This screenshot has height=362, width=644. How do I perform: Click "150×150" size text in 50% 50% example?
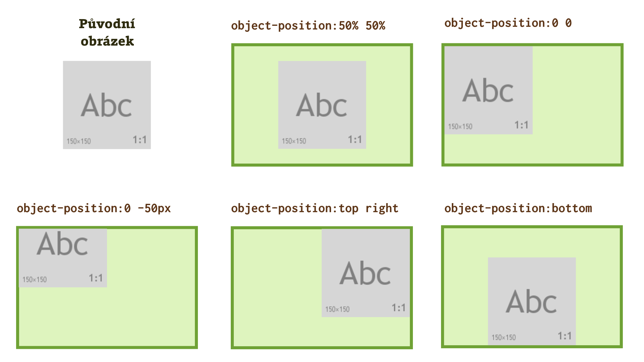click(294, 141)
